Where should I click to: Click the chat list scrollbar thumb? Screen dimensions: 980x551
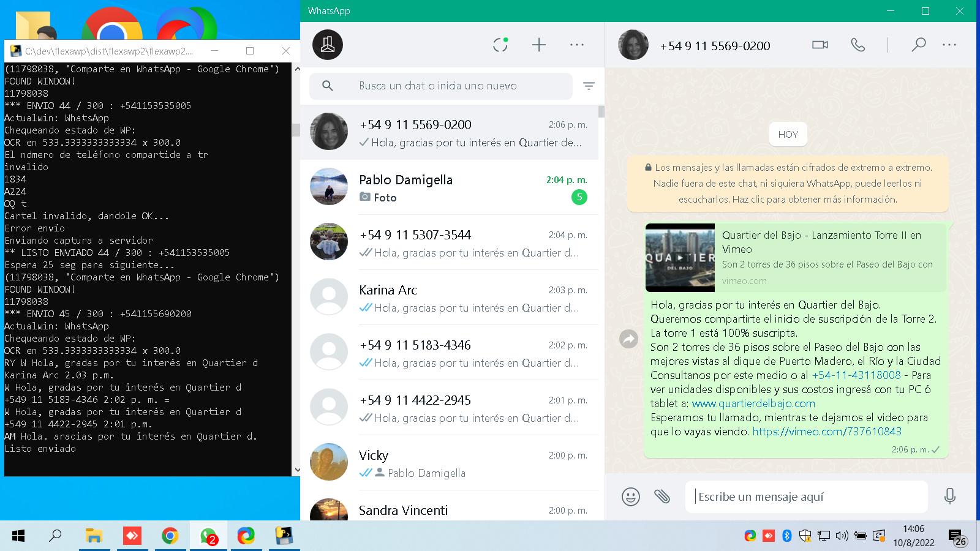pyautogui.click(x=601, y=111)
